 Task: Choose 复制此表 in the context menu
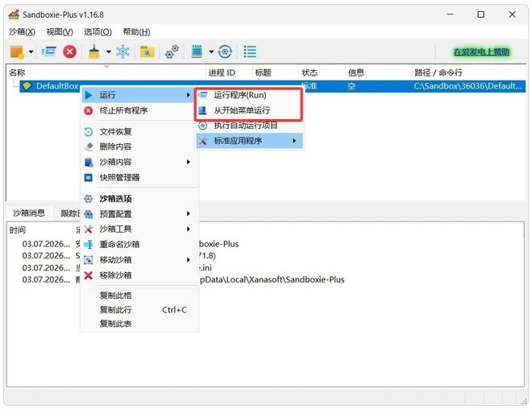pyautogui.click(x=139, y=324)
